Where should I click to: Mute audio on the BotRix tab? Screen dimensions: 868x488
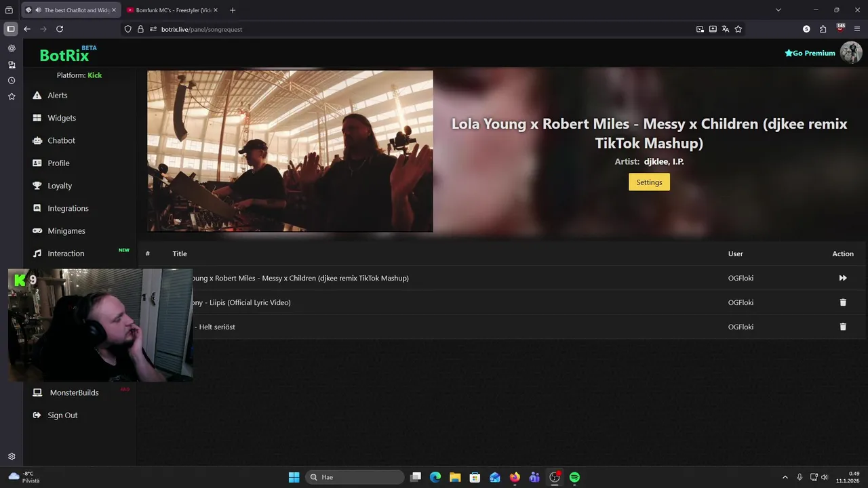[38, 10]
